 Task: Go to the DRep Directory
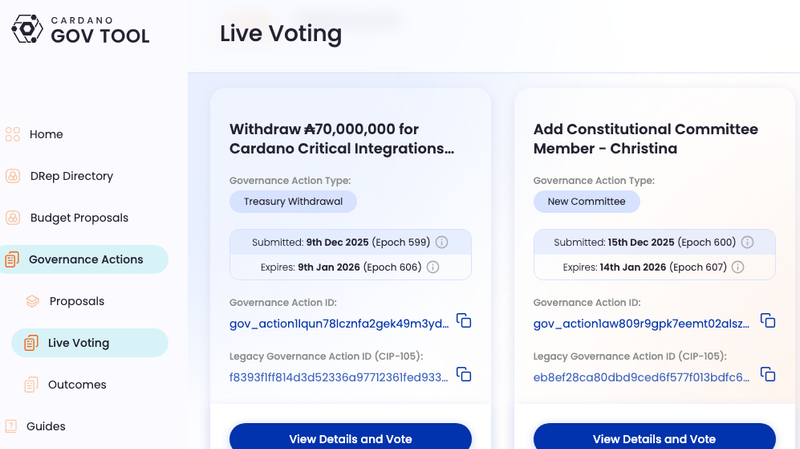coord(71,176)
